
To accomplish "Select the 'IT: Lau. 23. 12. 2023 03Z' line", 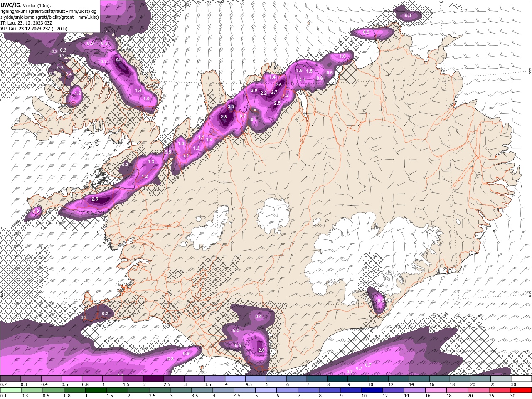I will (x=26, y=23).
